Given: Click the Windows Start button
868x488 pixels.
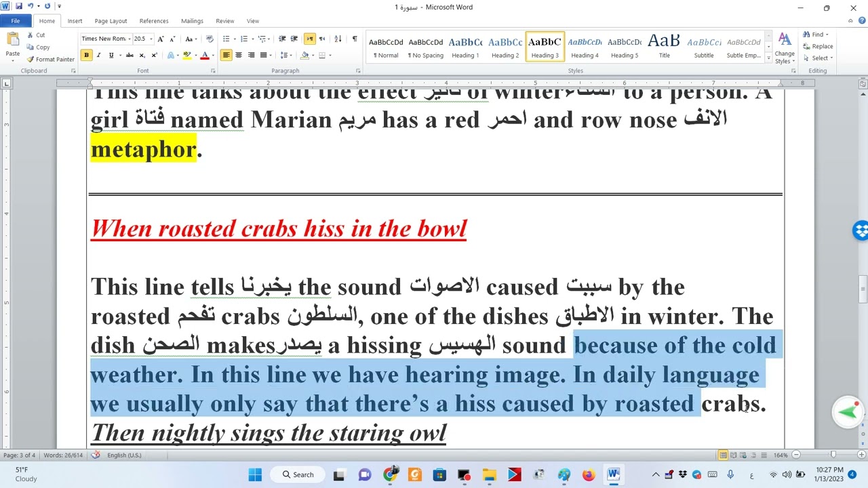Looking at the screenshot, I should 255,474.
